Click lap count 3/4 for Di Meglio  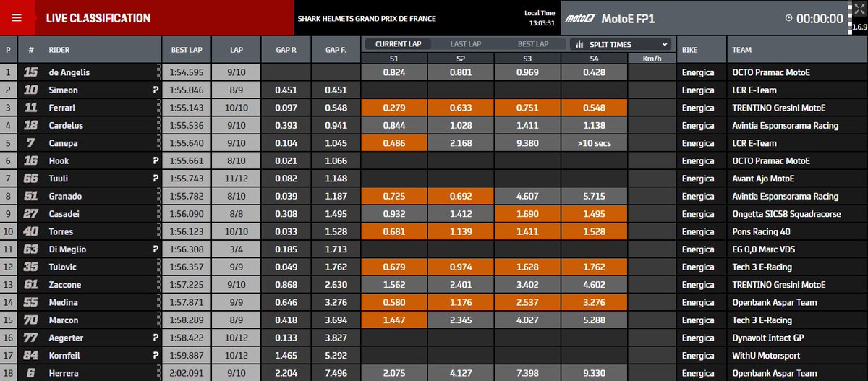tap(237, 249)
